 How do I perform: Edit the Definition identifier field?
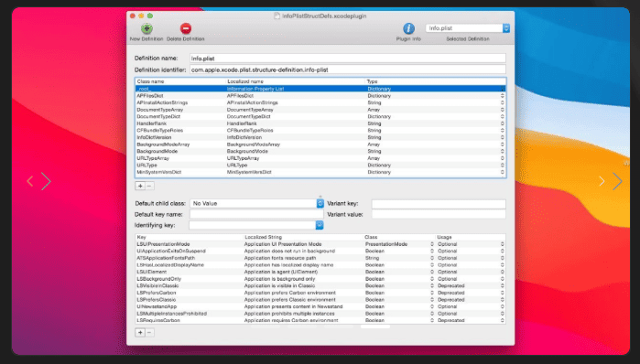tap(348, 70)
